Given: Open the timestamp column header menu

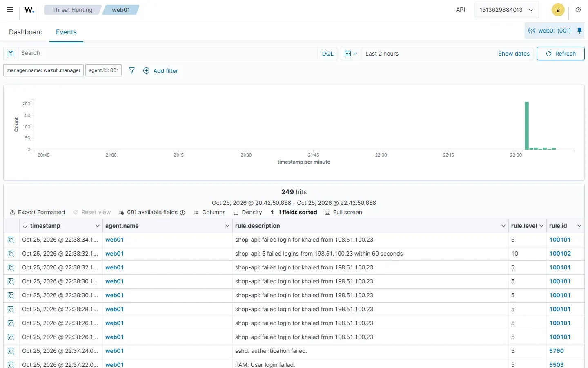Looking at the screenshot, I should click(x=98, y=226).
